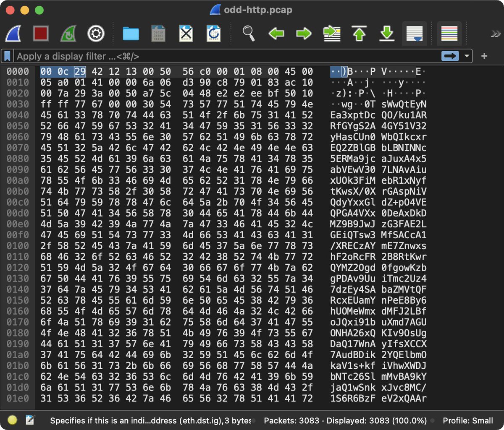Click ASCII text 2YQElbmO
Screen dimensions: 504x430
click(404, 355)
